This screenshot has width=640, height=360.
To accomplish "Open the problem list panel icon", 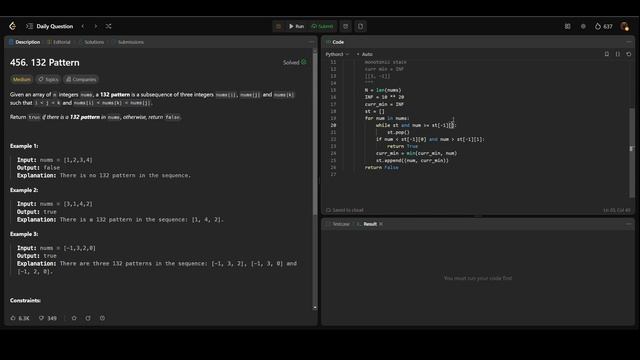I will pos(29,26).
